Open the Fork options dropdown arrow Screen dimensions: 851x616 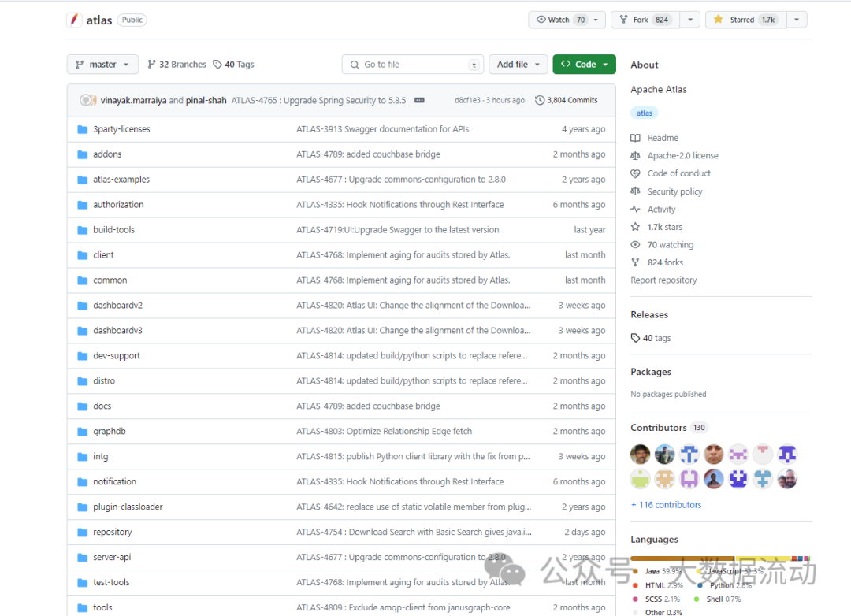tap(690, 20)
